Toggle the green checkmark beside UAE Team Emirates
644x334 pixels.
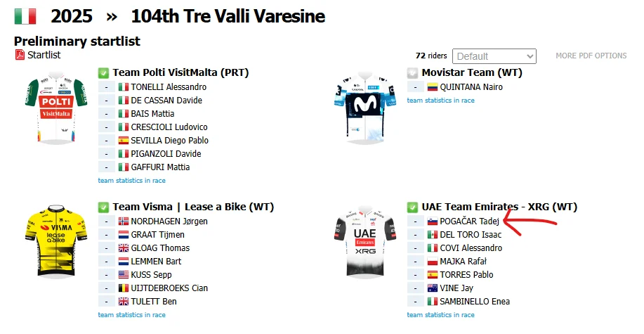pyautogui.click(x=412, y=207)
